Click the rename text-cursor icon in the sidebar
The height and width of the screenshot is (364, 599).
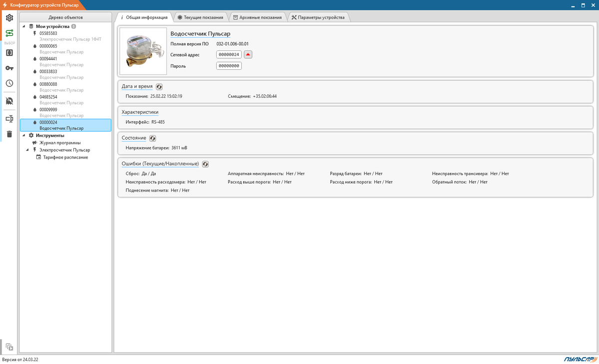[x=9, y=119]
